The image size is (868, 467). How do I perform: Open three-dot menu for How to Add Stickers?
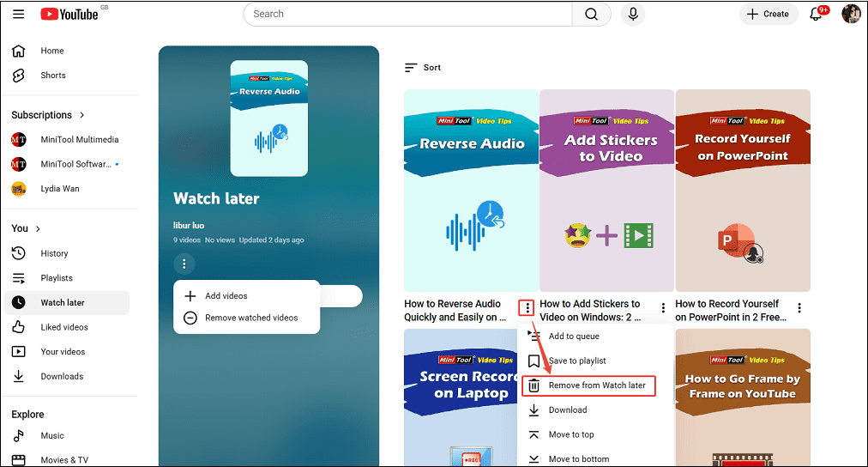[x=663, y=308]
